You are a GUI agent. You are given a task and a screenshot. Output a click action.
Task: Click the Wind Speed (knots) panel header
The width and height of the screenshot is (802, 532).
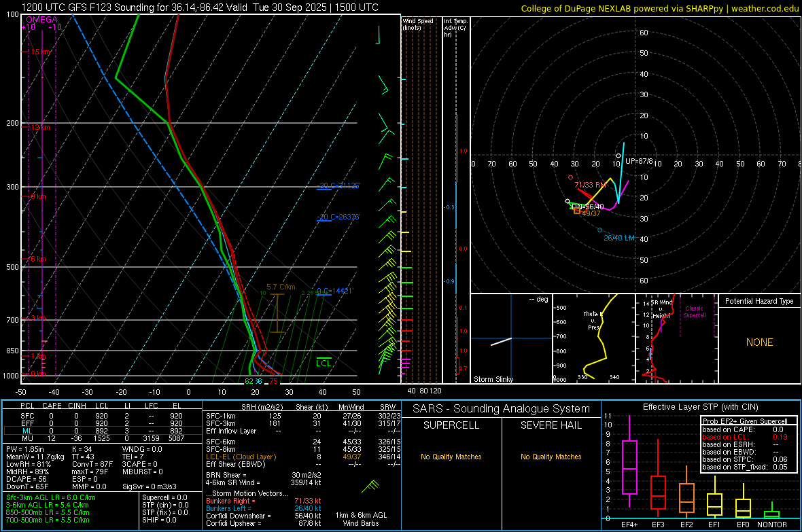[x=418, y=24]
